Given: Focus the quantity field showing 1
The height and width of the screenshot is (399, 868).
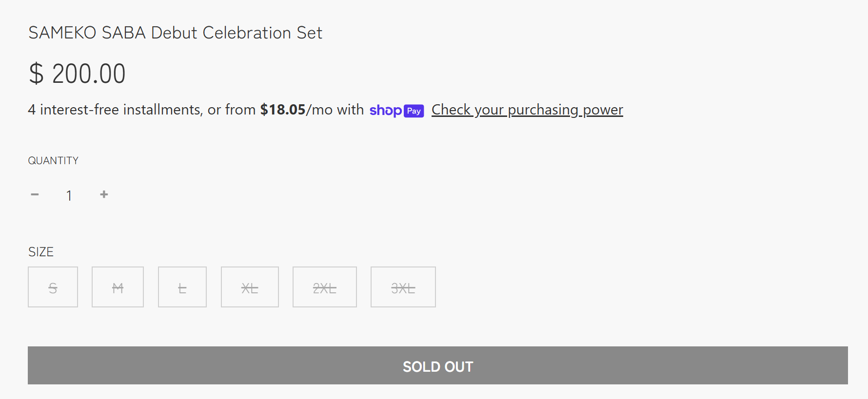Looking at the screenshot, I should (x=69, y=195).
